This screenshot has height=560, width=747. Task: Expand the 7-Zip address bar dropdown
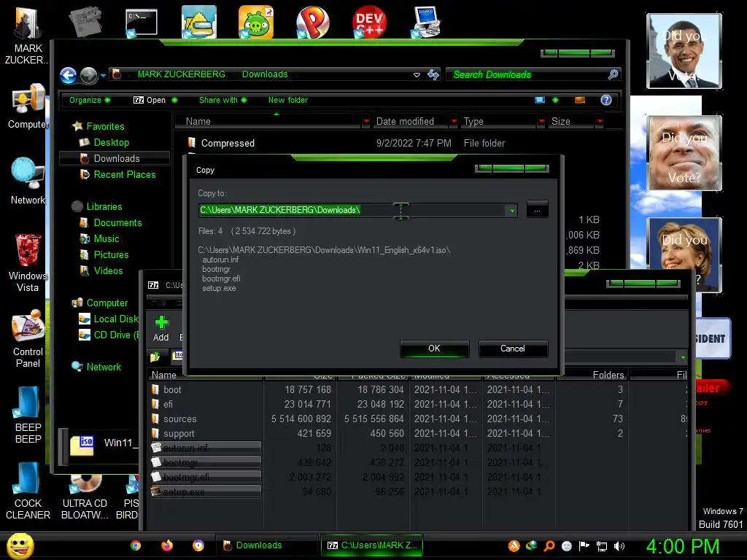(683, 357)
